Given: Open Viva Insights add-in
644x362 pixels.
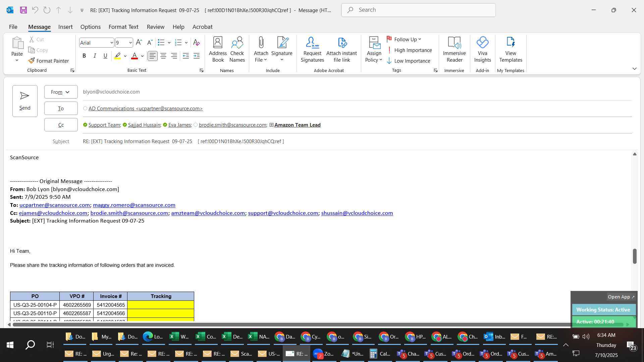Looking at the screenshot, I should (482, 49).
